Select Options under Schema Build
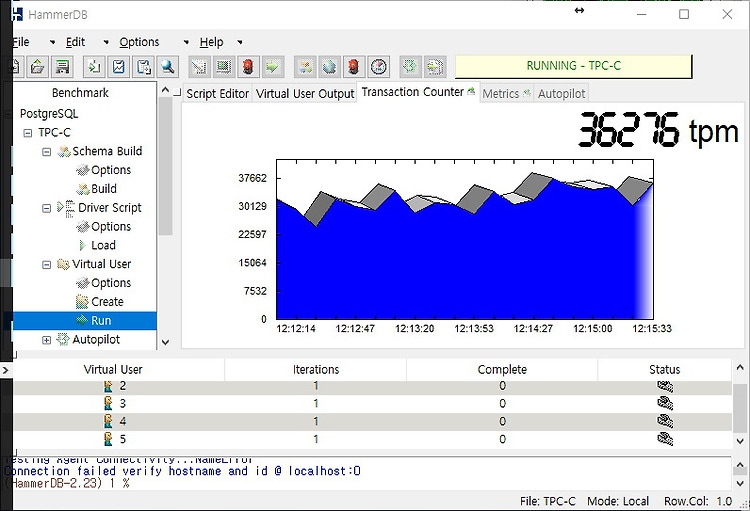The width and height of the screenshot is (750, 511). (111, 170)
